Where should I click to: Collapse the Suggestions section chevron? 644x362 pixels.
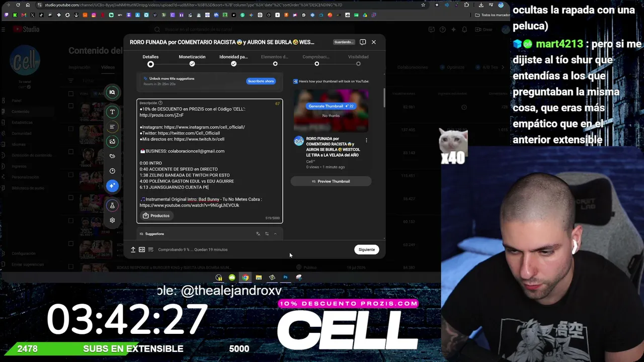coord(275,234)
